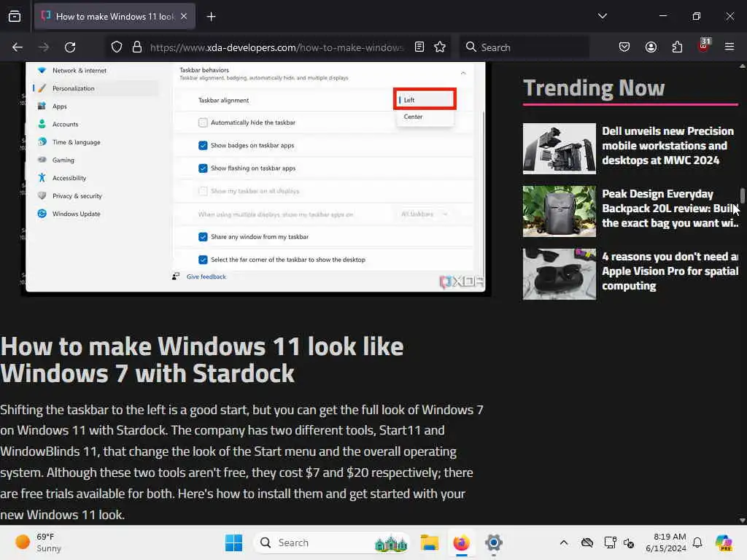Click the muted volume tray icon
This screenshot has width=747, height=560.
pyautogui.click(x=629, y=542)
